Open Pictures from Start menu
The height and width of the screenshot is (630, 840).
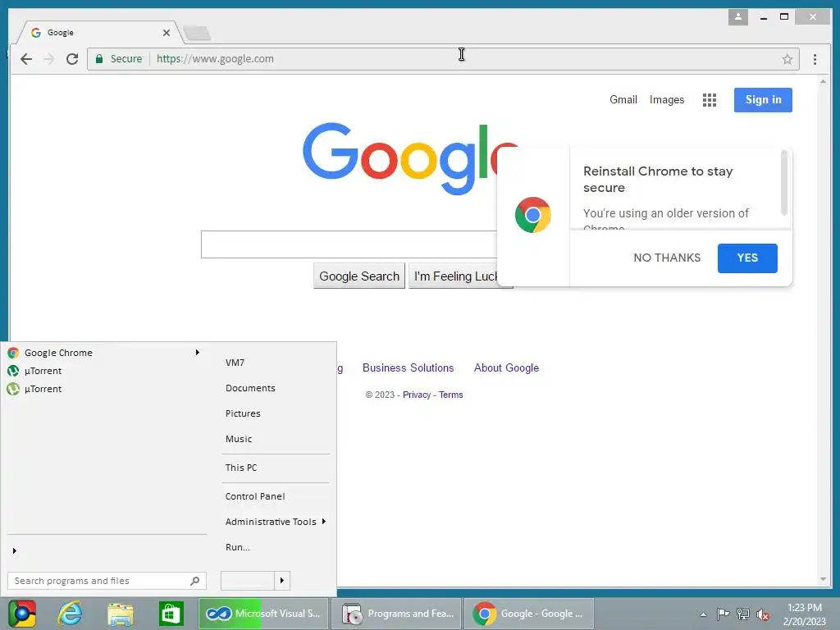point(243,413)
